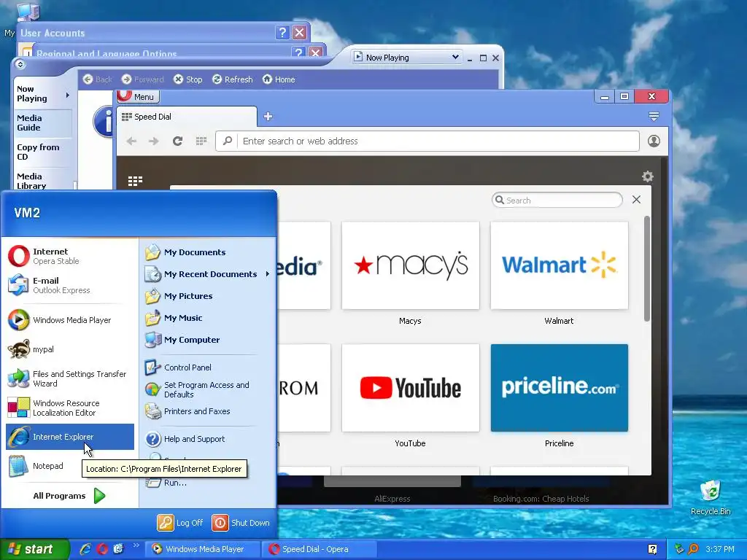Expand All Programs list
This screenshot has width=747, height=560.
[69, 496]
